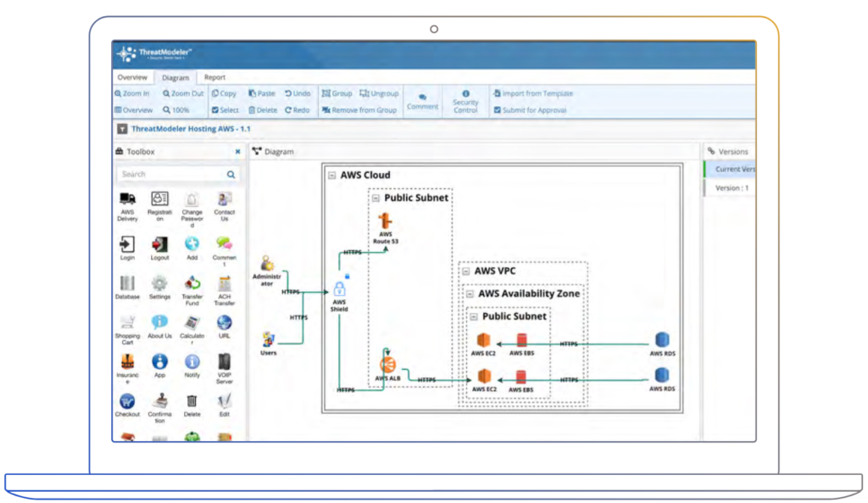Toggle the project title dropdown arrow
The height and width of the screenshot is (503, 868).
(122, 129)
